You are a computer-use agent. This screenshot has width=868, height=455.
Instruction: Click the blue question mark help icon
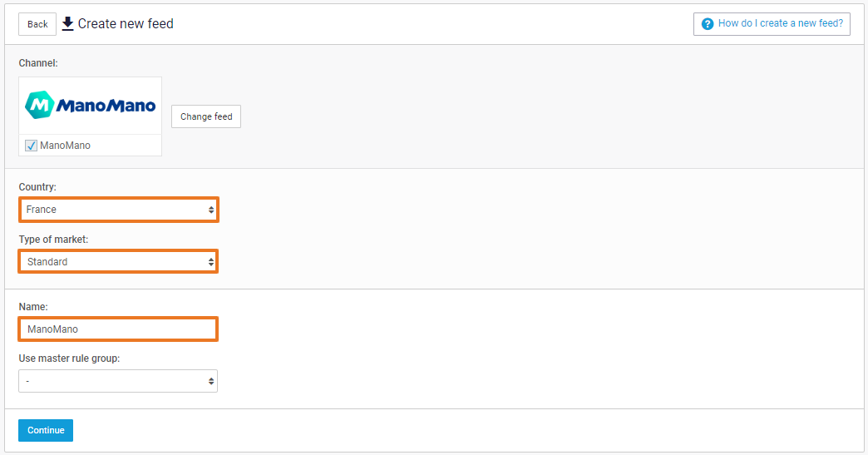pos(708,23)
